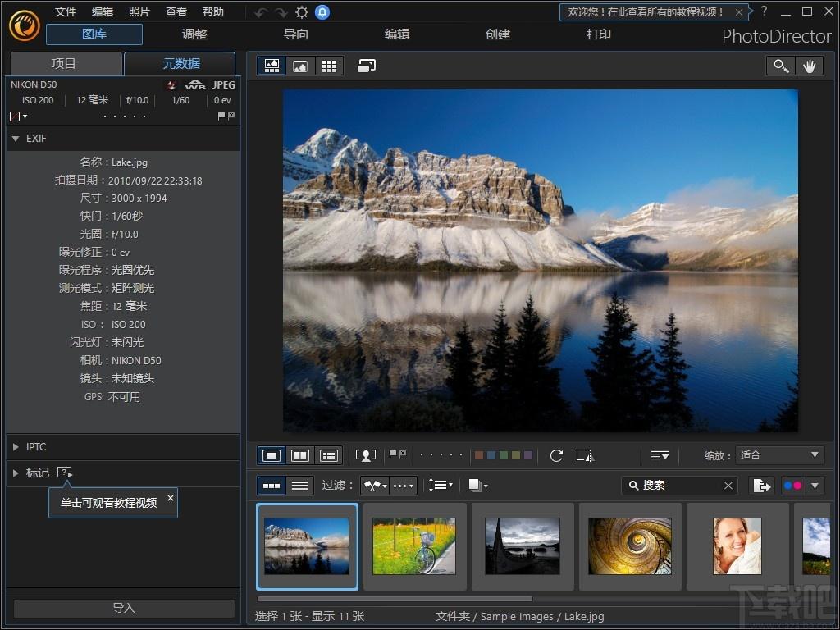Switch to the 元数据 tab
This screenshot has height=630, width=840.
pos(180,64)
